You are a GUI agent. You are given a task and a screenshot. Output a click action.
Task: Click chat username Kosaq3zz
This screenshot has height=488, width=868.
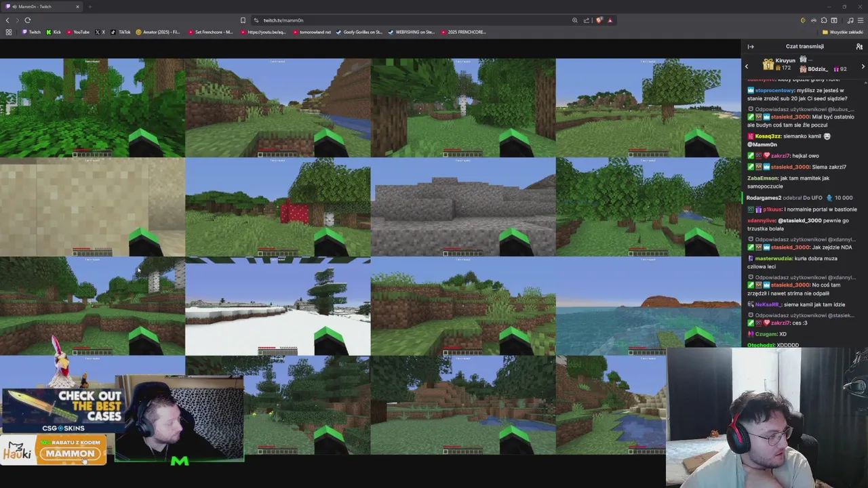pyautogui.click(x=768, y=136)
